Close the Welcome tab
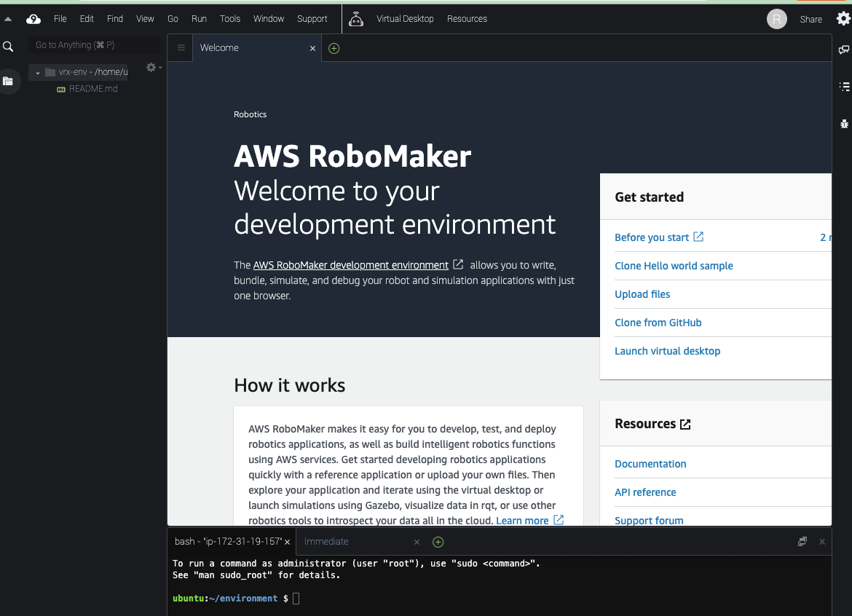The width and height of the screenshot is (852, 616). 312,48
